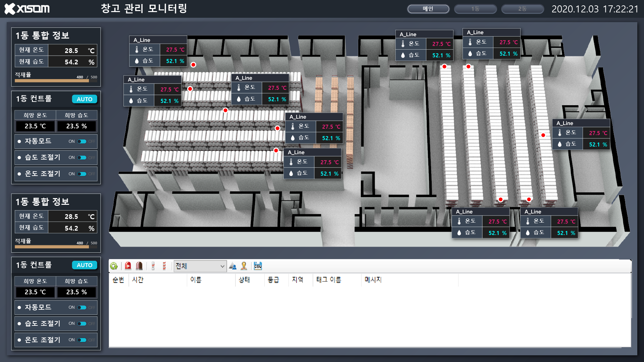Click the refresh icon in the log toolbar
The height and width of the screenshot is (362, 644).
114,266
